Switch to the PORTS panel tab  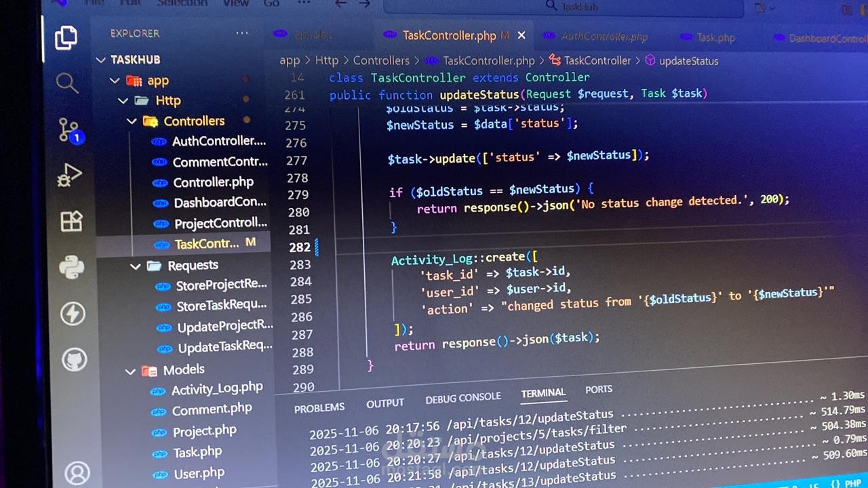click(x=599, y=390)
